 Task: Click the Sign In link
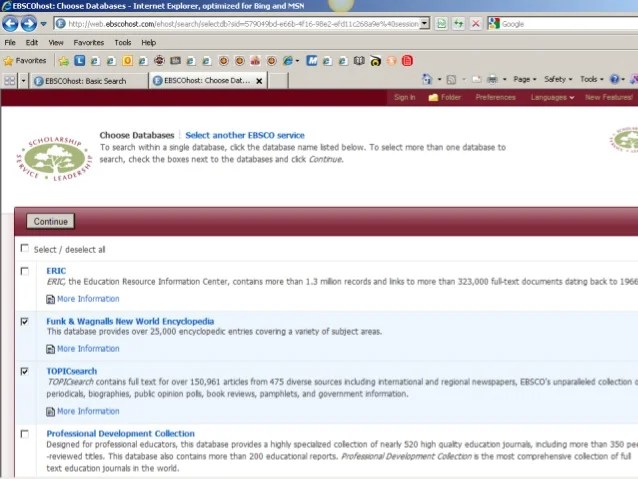(x=404, y=97)
